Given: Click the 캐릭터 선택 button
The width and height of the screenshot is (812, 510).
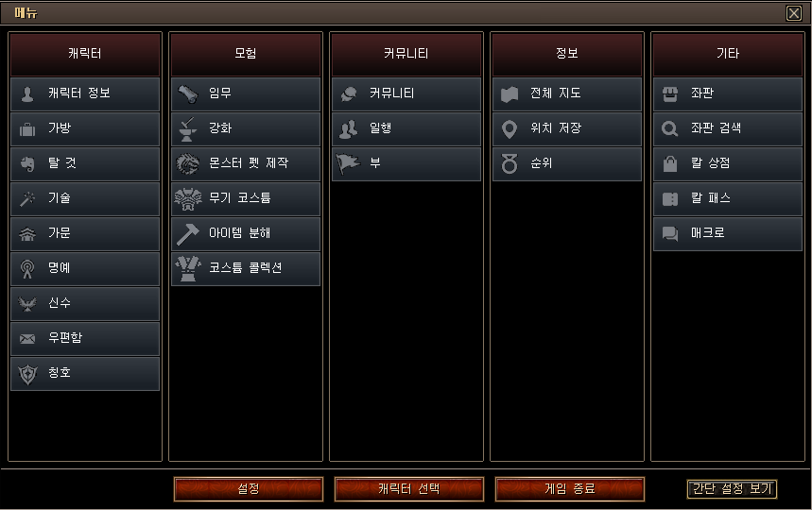Looking at the screenshot, I should coord(409,489).
